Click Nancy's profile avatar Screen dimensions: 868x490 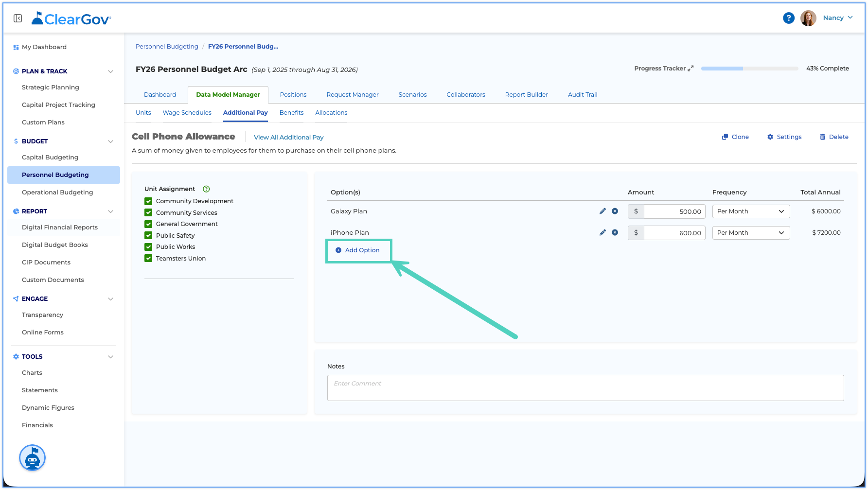coord(808,18)
